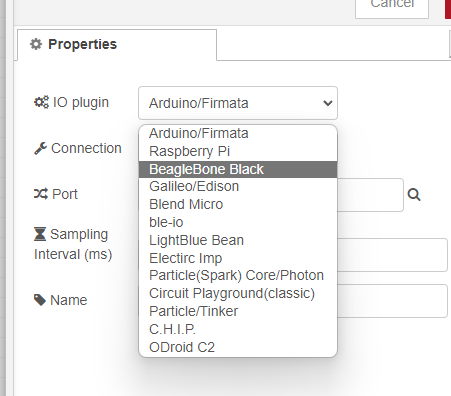Screen dimensions: 451x396
Task: Select Circuit Playground(classic) option
Action: tap(238, 294)
